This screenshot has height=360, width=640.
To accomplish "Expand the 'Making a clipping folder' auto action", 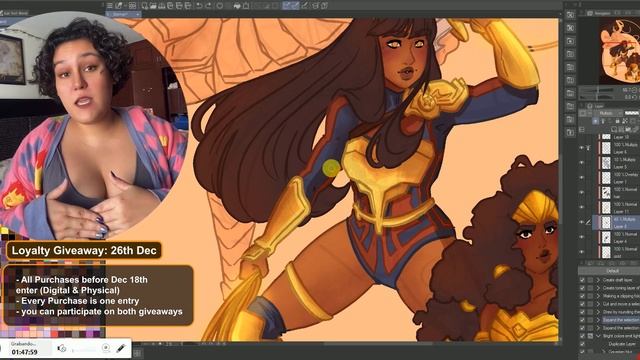I will click(598, 296).
